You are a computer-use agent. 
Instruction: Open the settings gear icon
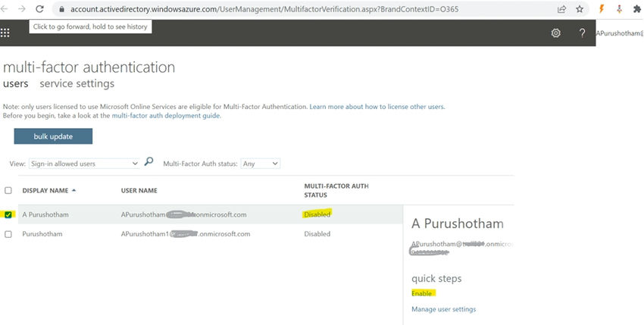[x=556, y=33]
